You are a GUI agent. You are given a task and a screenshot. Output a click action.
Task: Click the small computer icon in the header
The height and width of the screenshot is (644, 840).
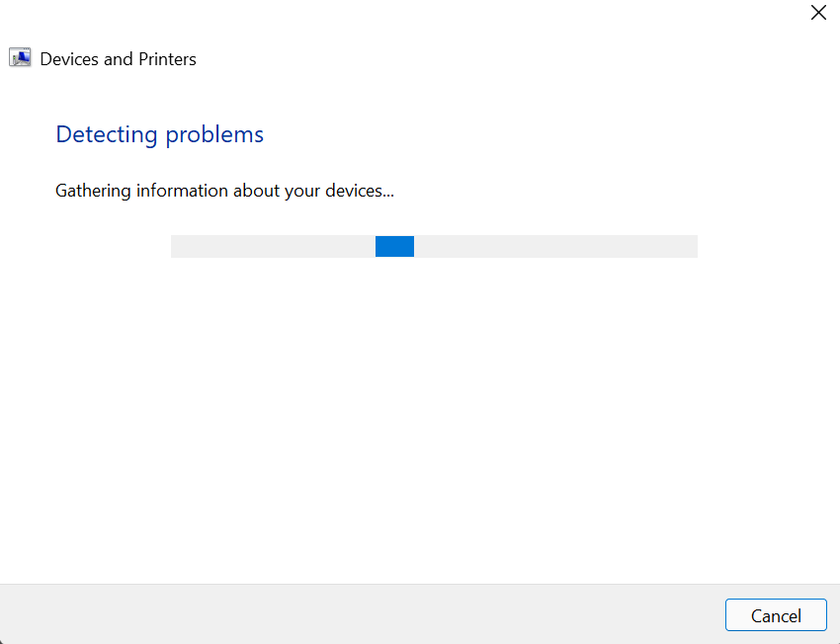click(x=20, y=57)
